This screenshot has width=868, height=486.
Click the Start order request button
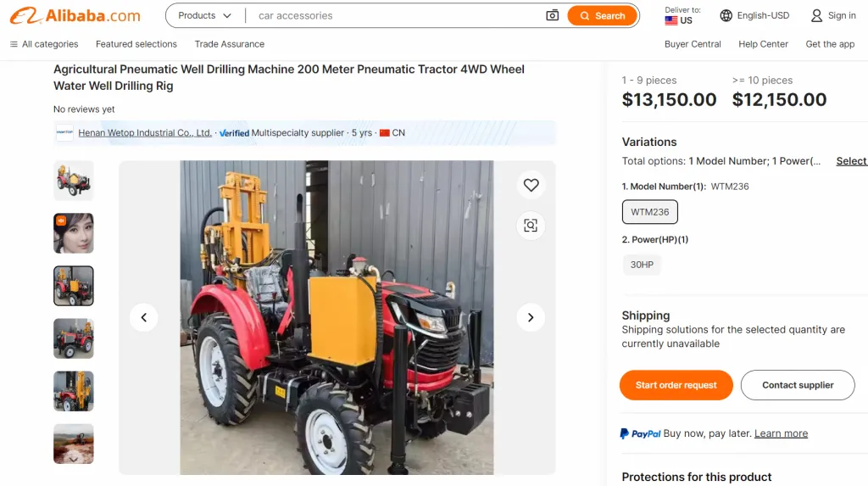[x=676, y=385]
